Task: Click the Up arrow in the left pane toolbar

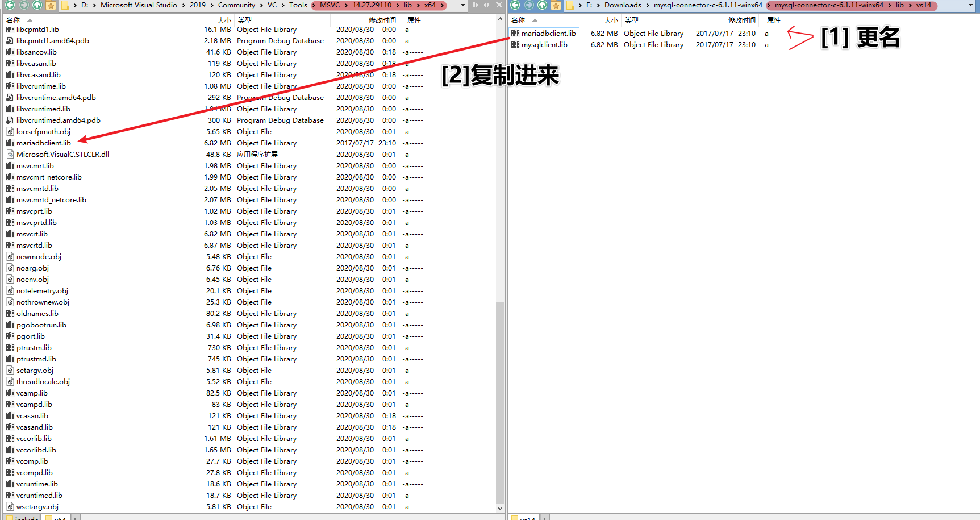Action: point(37,5)
